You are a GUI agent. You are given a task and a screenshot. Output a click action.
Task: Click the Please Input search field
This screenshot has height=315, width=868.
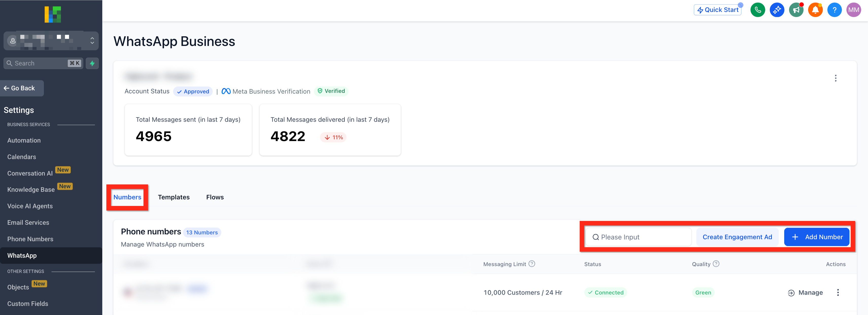tap(639, 237)
